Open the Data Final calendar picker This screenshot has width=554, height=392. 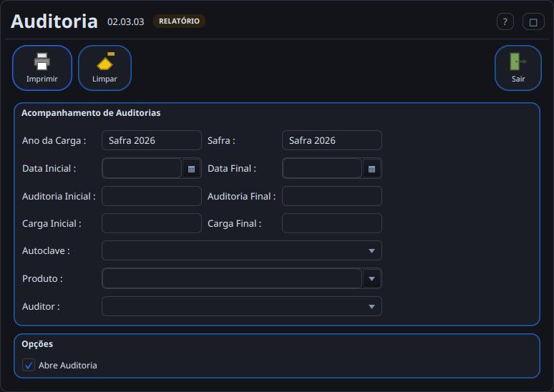tap(371, 168)
